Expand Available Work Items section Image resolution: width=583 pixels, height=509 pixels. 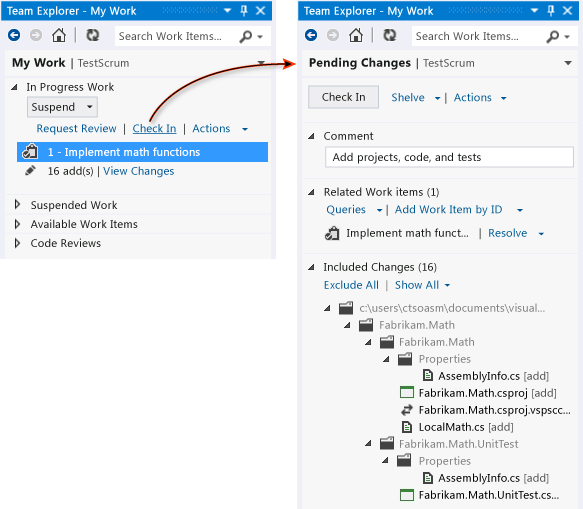tap(17, 224)
